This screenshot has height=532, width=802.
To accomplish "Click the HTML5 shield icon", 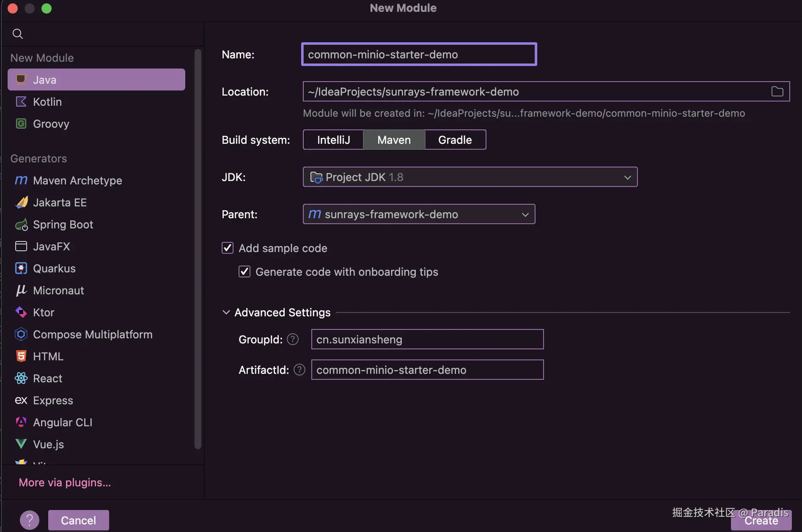I will pyautogui.click(x=21, y=356).
